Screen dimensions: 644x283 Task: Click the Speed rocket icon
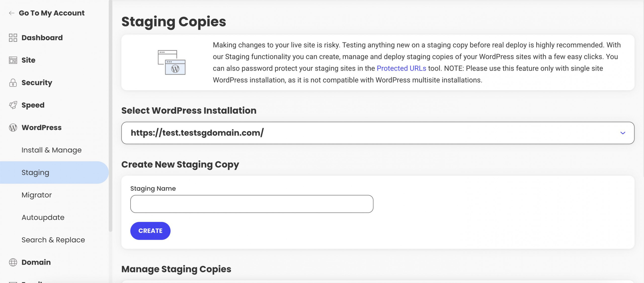[13, 105]
